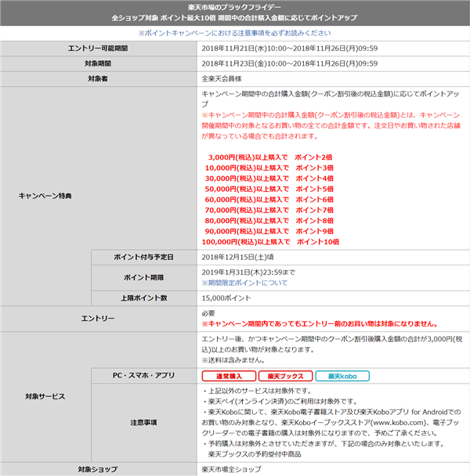Select the ポイント期限 sub-header
Image resolution: width=470 pixels, height=476 pixels.
143,277
